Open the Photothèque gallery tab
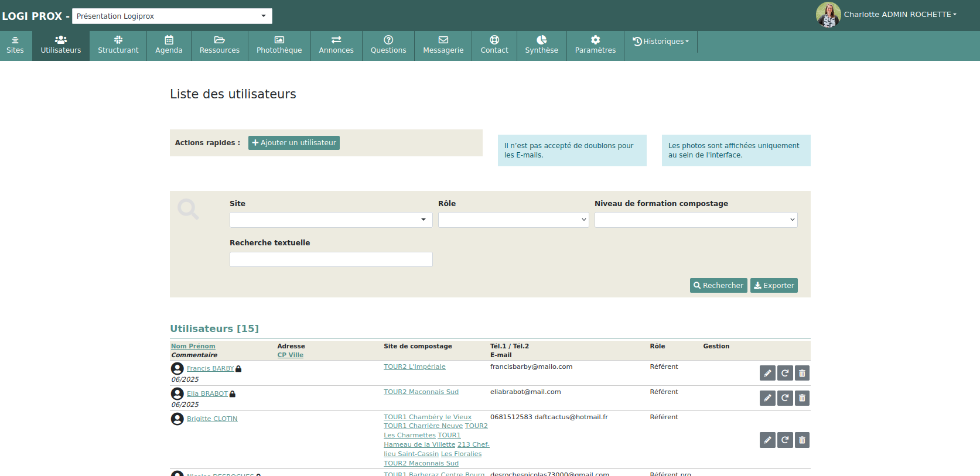This screenshot has height=476, width=980. (279, 46)
